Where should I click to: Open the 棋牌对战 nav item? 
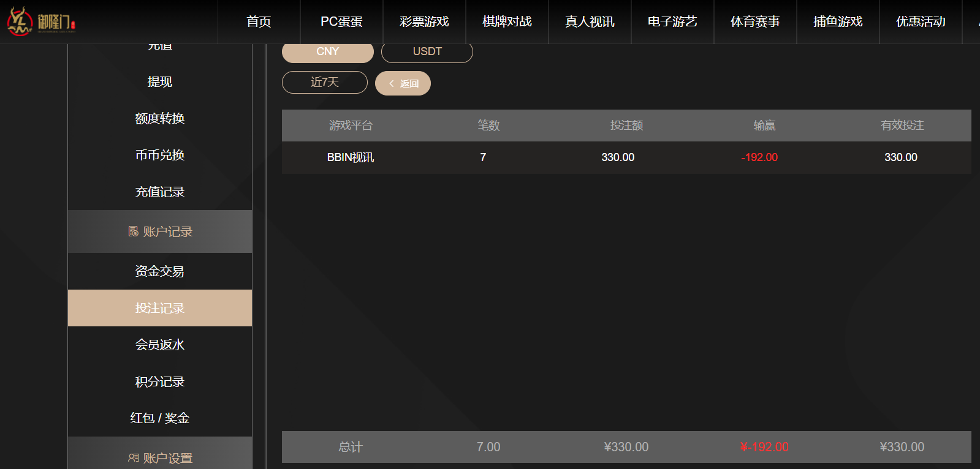(507, 21)
